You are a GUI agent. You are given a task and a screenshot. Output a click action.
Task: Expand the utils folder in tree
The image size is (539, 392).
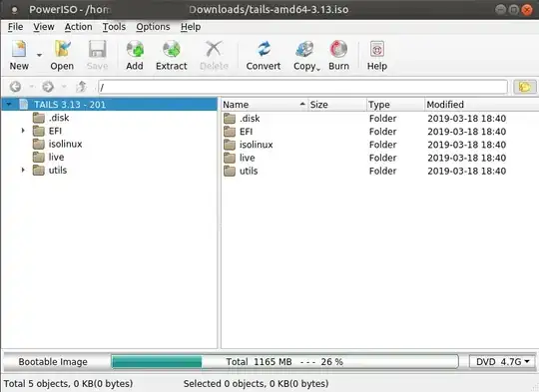(x=23, y=170)
